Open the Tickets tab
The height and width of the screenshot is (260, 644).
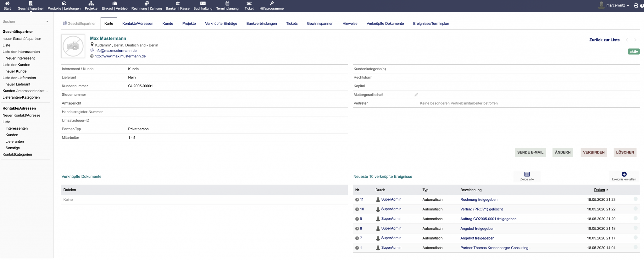point(292,24)
